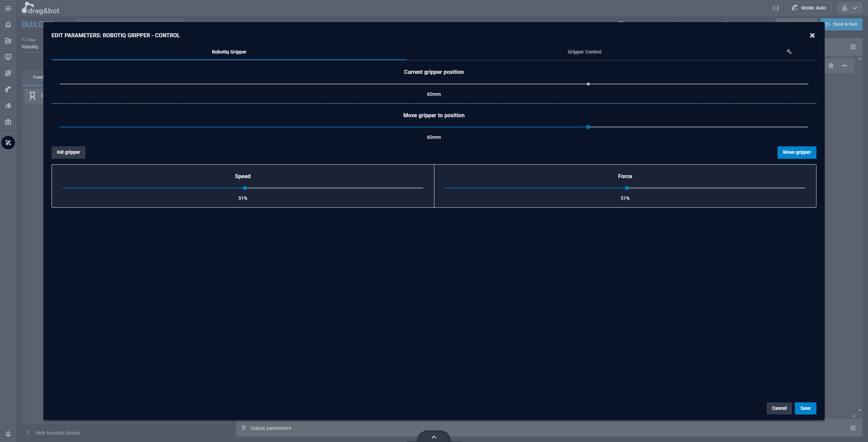Click the Filter field containing Robotiq
The width and height of the screenshot is (868, 442).
click(x=32, y=47)
